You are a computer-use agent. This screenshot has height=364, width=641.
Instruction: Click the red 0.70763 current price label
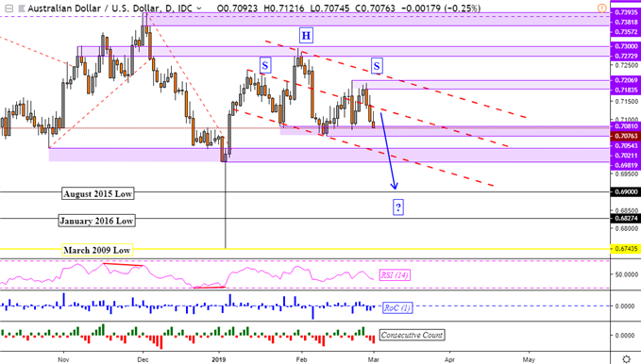(x=626, y=136)
